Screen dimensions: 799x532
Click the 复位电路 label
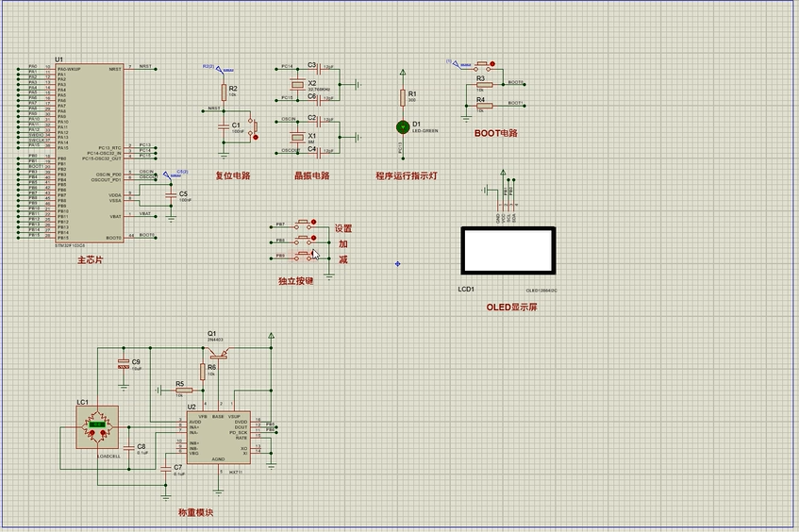tap(233, 175)
